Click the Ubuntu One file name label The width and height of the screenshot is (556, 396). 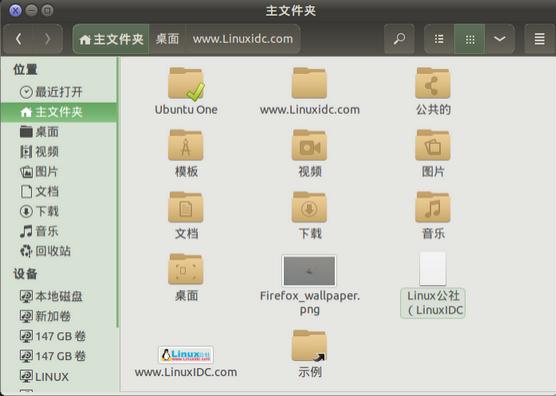click(186, 110)
